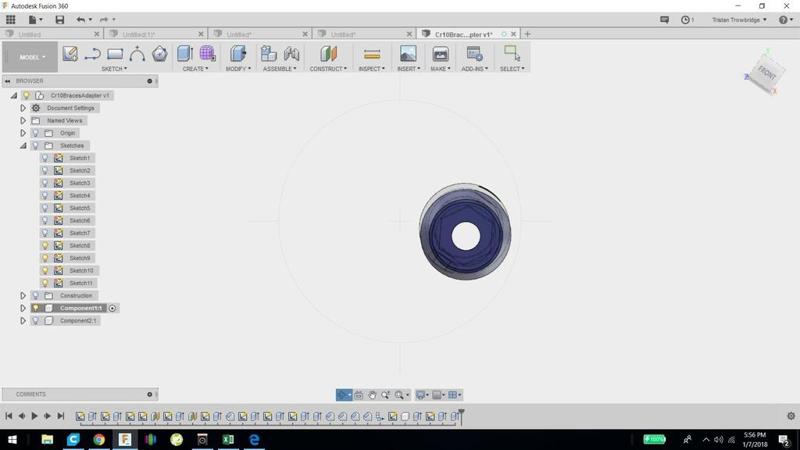This screenshot has height=450, width=800.
Task: Toggle visibility of Sketch1
Action: point(45,158)
